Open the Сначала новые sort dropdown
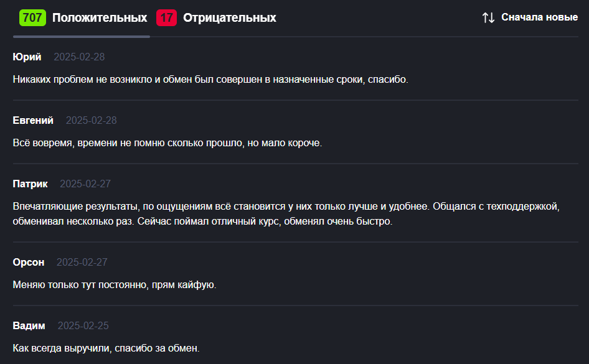Viewport: 589px width, 364px height. coord(539,17)
